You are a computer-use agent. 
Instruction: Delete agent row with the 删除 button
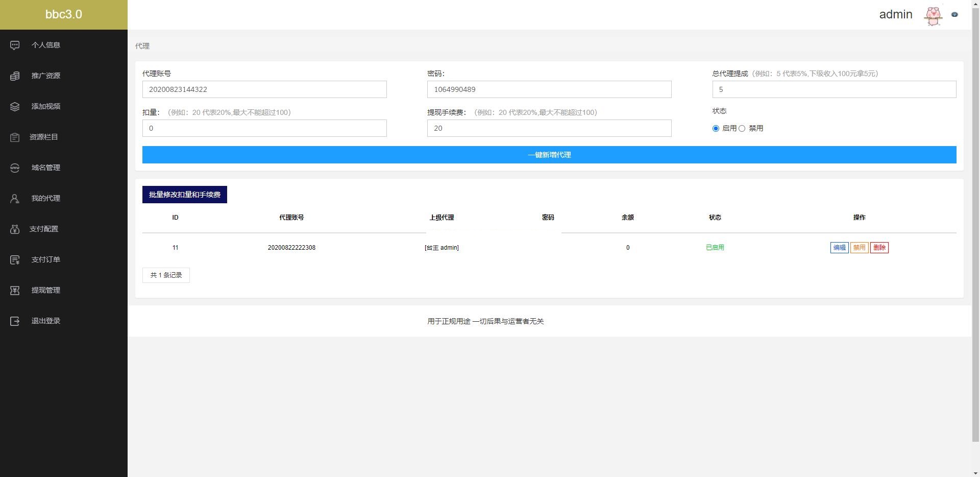pyautogui.click(x=879, y=248)
